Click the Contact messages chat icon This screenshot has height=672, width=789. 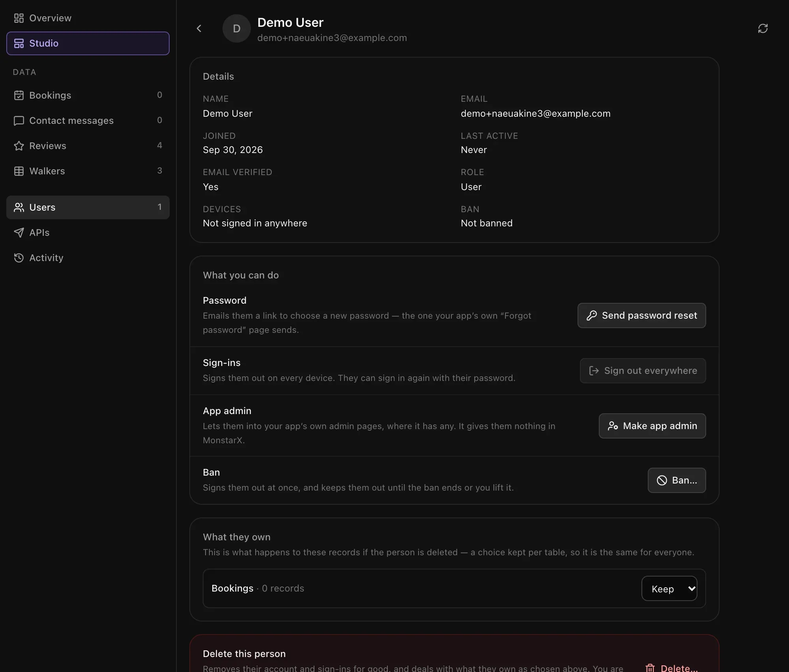point(19,120)
